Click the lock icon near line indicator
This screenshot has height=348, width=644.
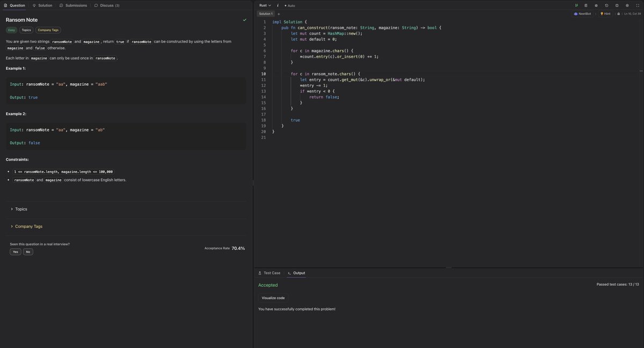tap(619, 14)
